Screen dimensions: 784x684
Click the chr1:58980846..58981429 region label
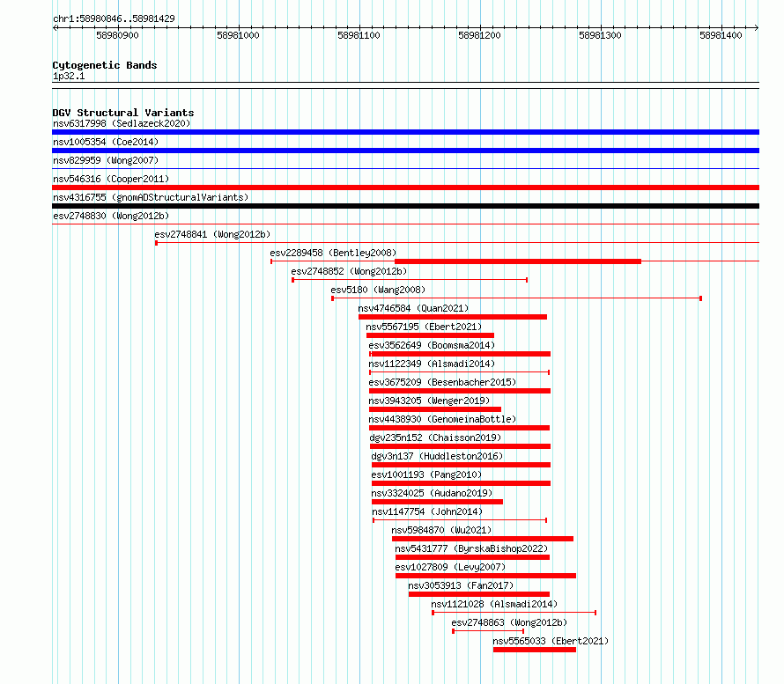pyautogui.click(x=114, y=18)
